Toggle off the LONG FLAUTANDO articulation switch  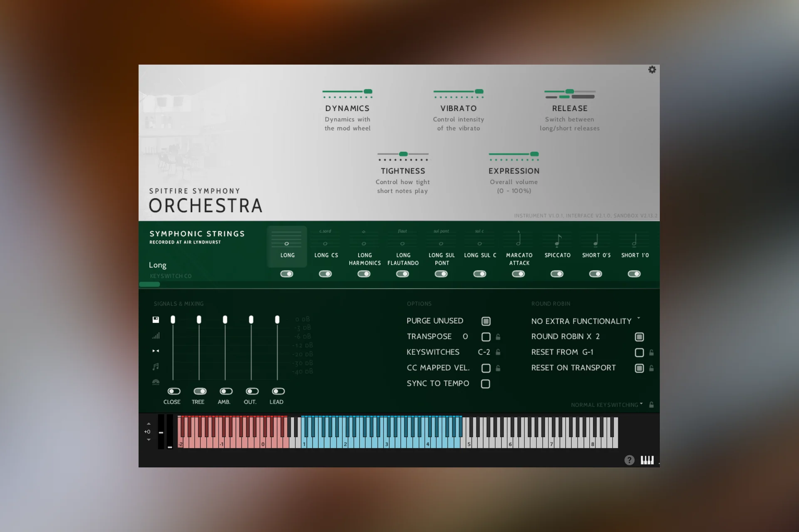click(402, 274)
